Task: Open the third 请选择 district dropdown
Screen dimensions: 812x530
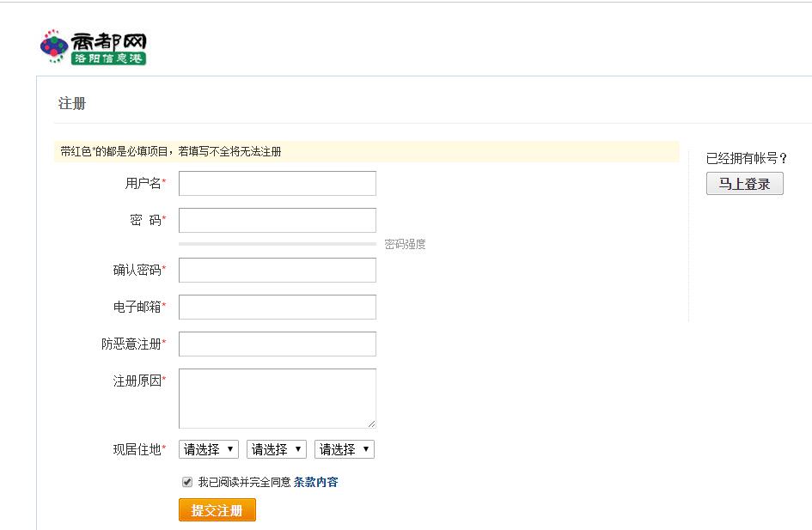Action: [345, 448]
